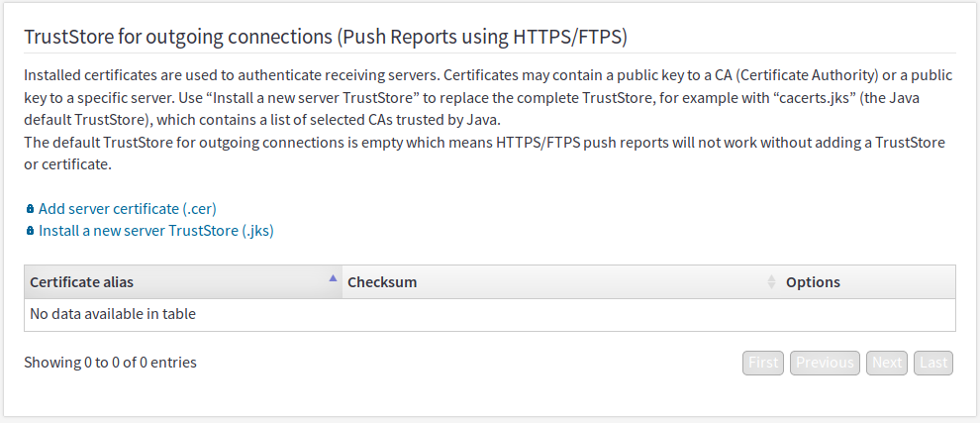Select the Previous pagination button

point(825,363)
